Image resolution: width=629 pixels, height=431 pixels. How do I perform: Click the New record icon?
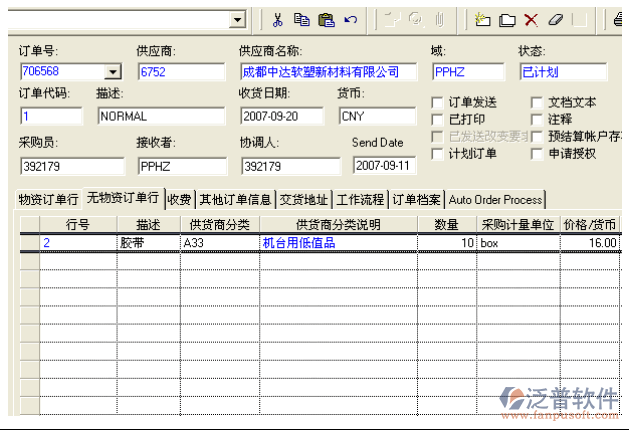[483, 19]
